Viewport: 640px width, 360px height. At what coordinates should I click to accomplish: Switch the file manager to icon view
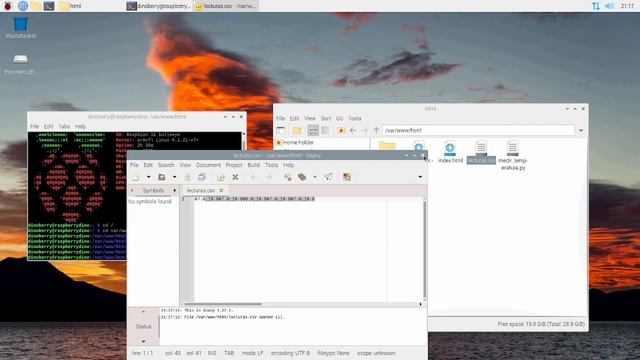coord(313,131)
